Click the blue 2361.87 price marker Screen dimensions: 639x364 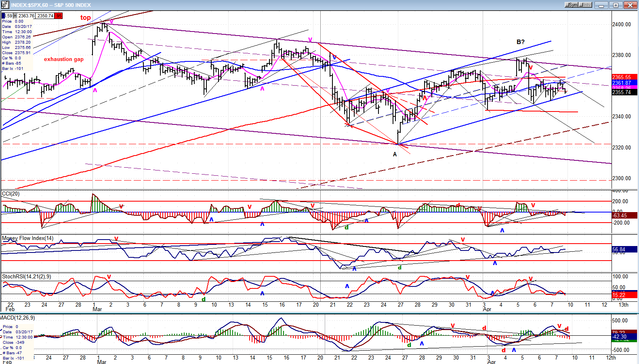(624, 83)
